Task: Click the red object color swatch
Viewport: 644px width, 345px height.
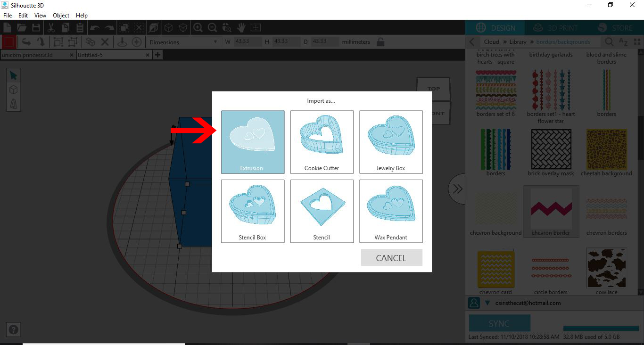Action: 8,42
